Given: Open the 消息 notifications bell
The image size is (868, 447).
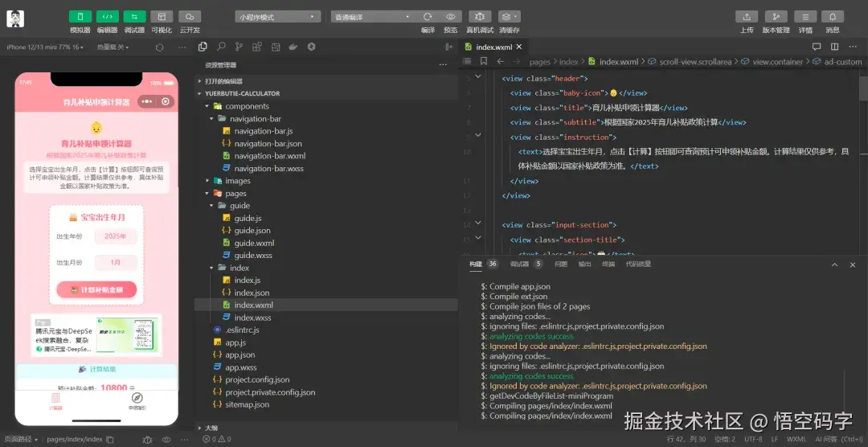Looking at the screenshot, I should (x=833, y=17).
